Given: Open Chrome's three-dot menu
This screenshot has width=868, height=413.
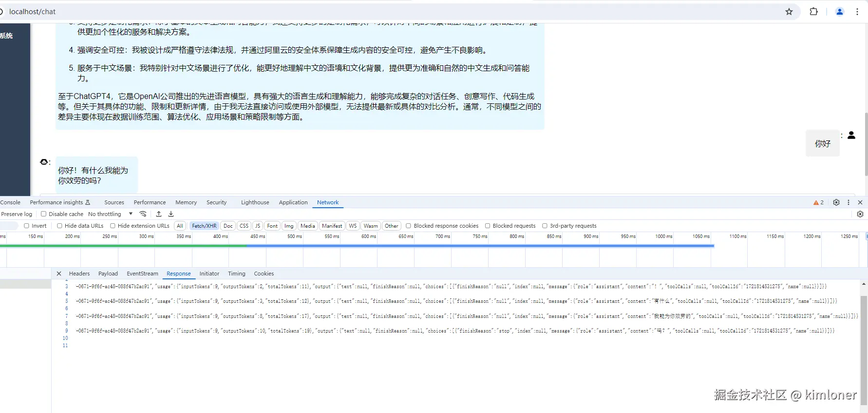Looking at the screenshot, I should click(857, 12).
